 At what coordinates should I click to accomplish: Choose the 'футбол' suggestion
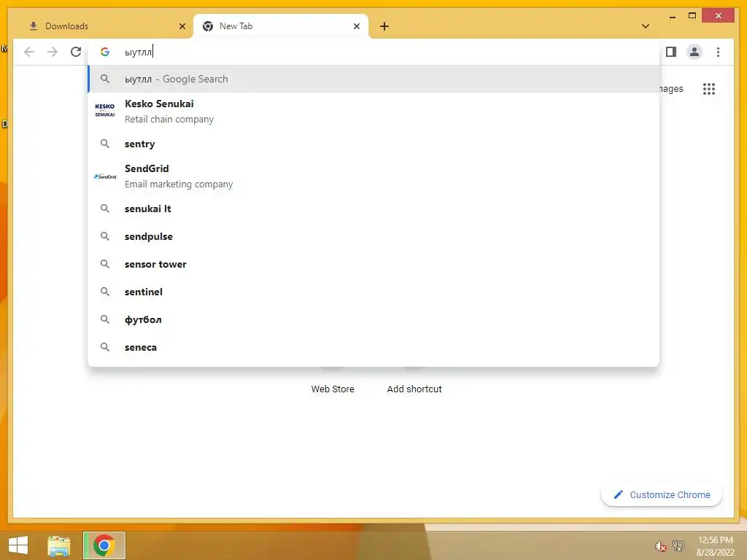click(x=374, y=319)
